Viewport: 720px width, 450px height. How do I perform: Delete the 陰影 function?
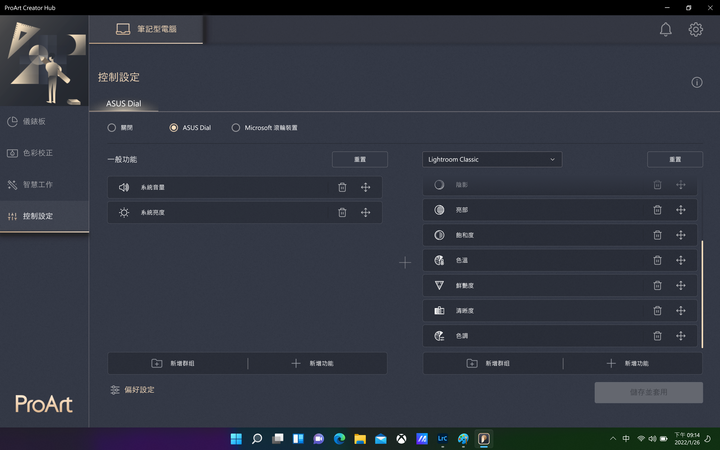[657, 185]
